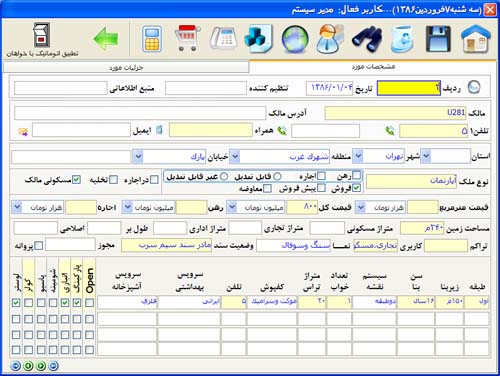The height and width of the screenshot is (376, 500).
Task: Dial تلفن۱ with the green phone icon
Action: [x=390, y=131]
